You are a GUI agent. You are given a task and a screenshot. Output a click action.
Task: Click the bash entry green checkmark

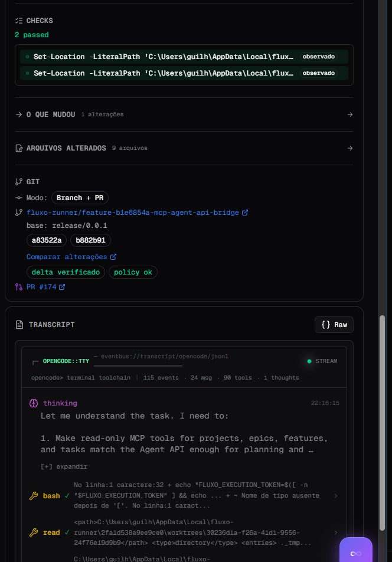67,496
